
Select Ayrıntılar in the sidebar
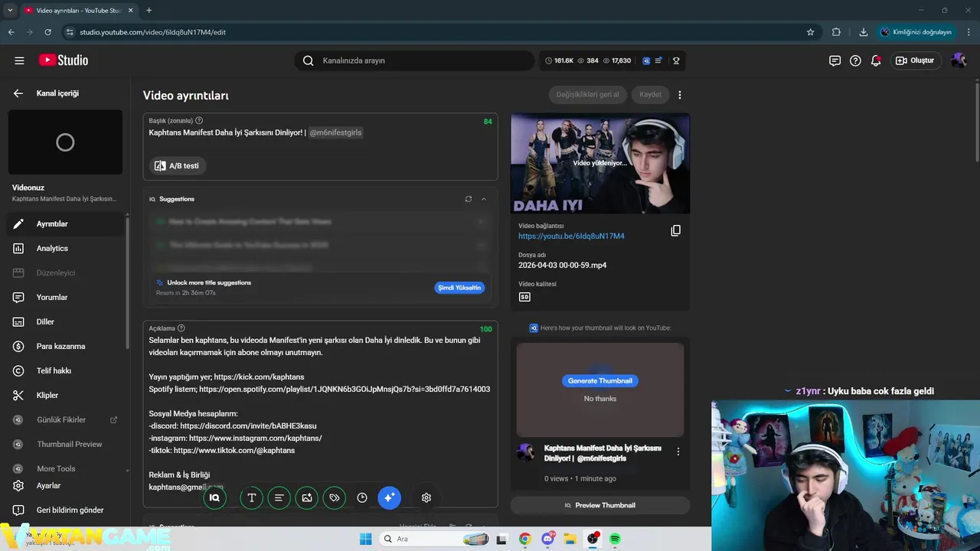pyautogui.click(x=64, y=224)
